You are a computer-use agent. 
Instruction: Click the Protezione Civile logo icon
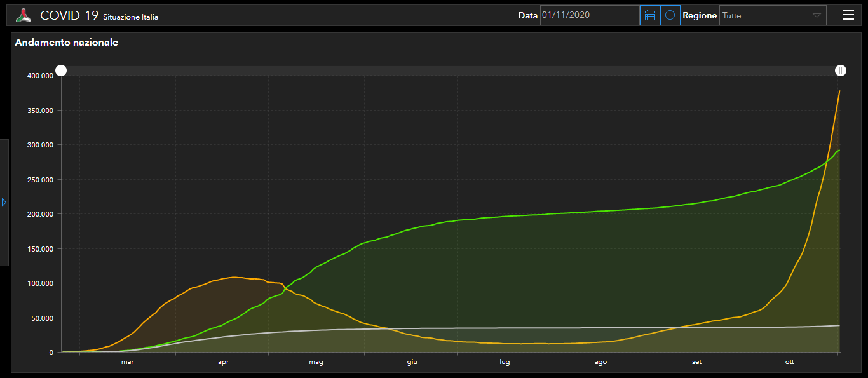click(x=24, y=15)
